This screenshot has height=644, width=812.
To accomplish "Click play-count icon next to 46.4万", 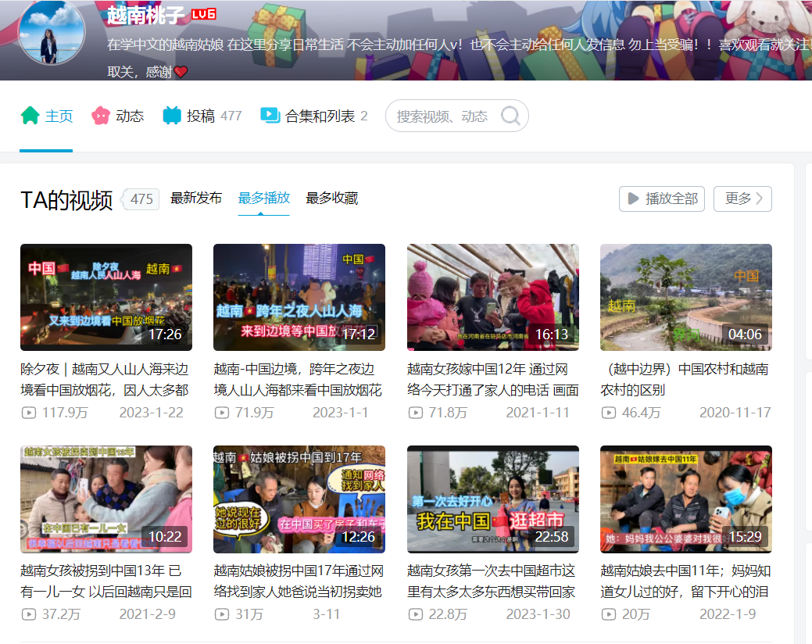I will tap(609, 413).
